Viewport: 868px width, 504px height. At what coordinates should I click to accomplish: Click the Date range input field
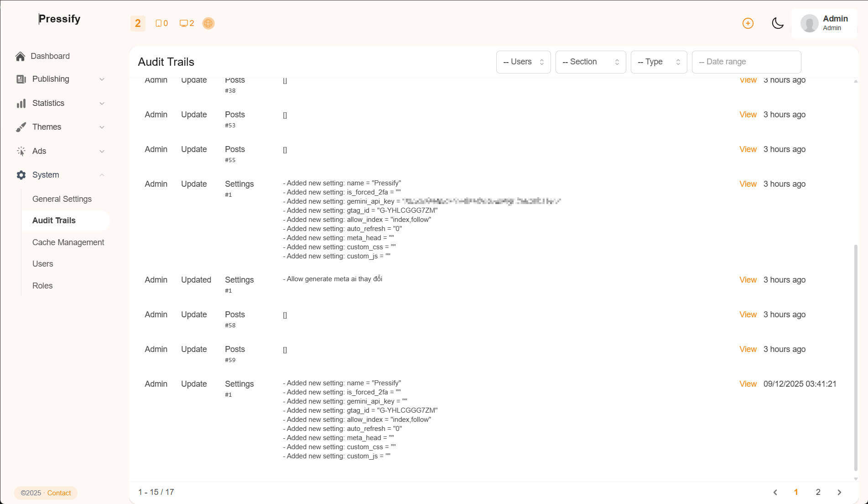746,62
